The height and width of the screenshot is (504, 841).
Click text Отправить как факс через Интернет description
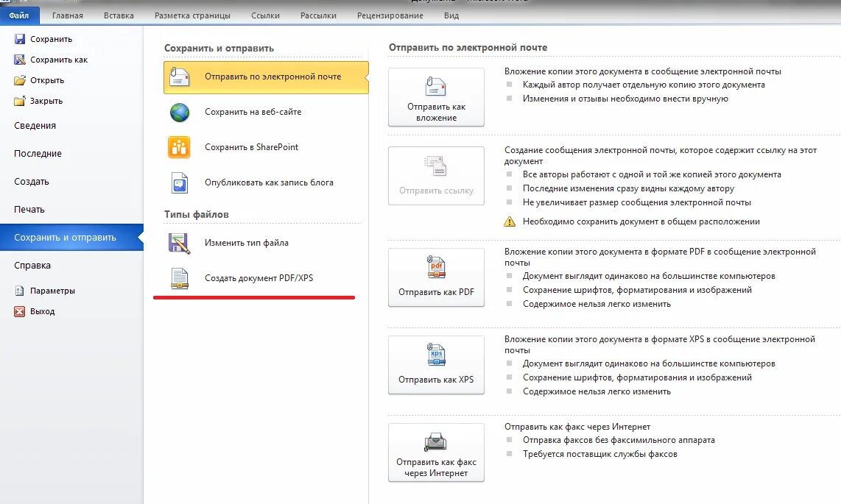(577, 427)
